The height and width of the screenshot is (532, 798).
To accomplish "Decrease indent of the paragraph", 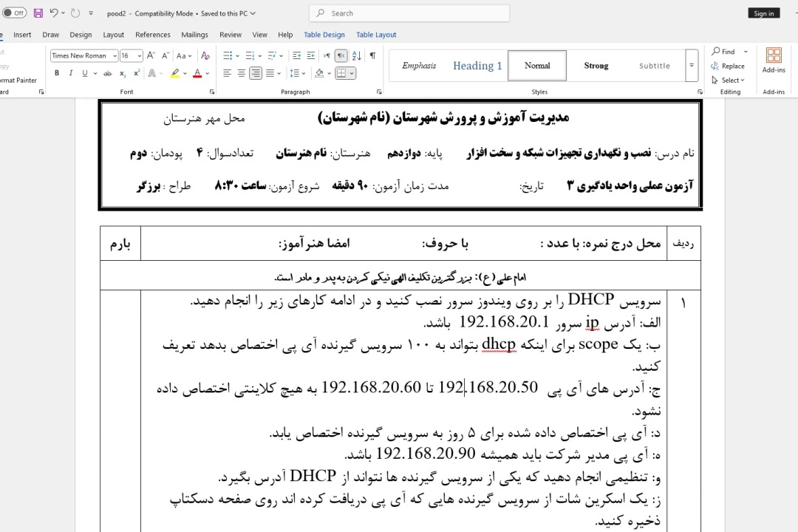I will [297, 55].
